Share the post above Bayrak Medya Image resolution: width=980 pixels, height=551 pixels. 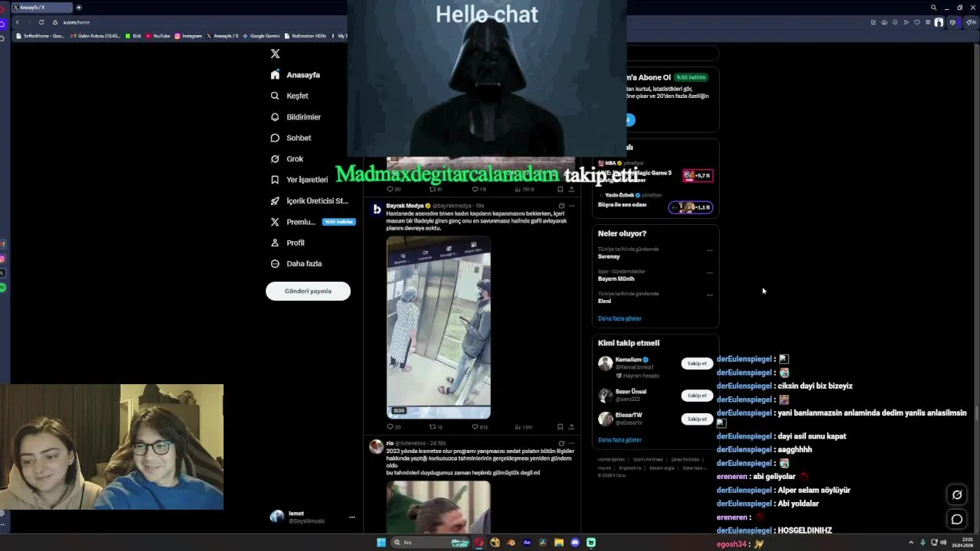click(x=571, y=189)
